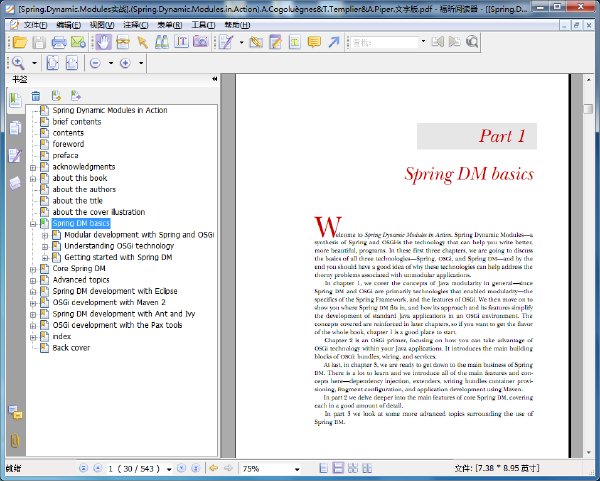
Task: Collapse the Spring DM basics node
Action: tap(33, 224)
